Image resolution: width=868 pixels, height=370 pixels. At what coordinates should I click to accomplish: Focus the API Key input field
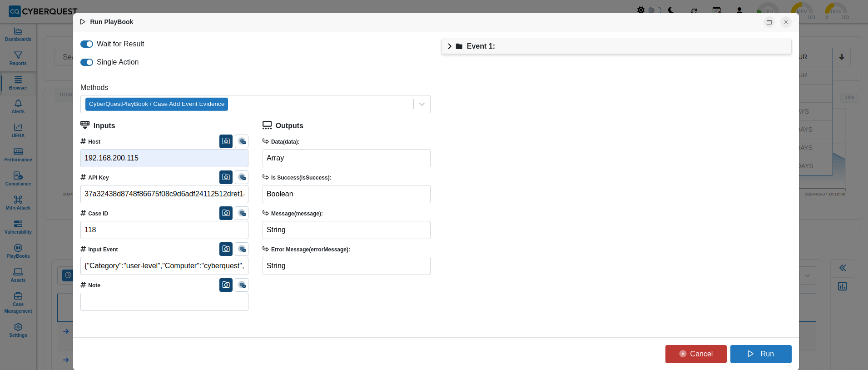tap(164, 194)
